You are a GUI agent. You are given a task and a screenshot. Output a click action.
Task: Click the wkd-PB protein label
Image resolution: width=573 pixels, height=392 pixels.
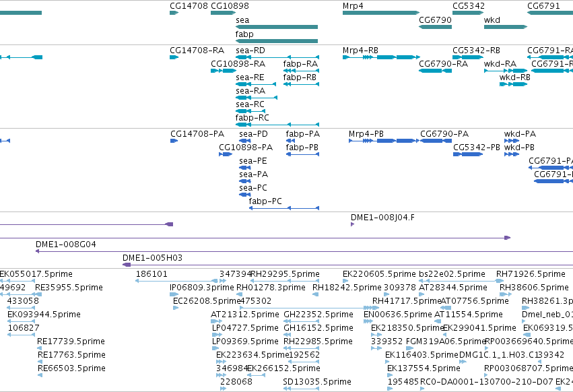(519, 148)
